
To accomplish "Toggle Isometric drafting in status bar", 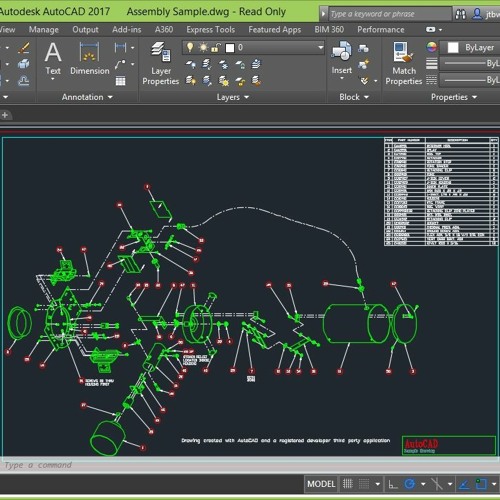I will [436, 484].
